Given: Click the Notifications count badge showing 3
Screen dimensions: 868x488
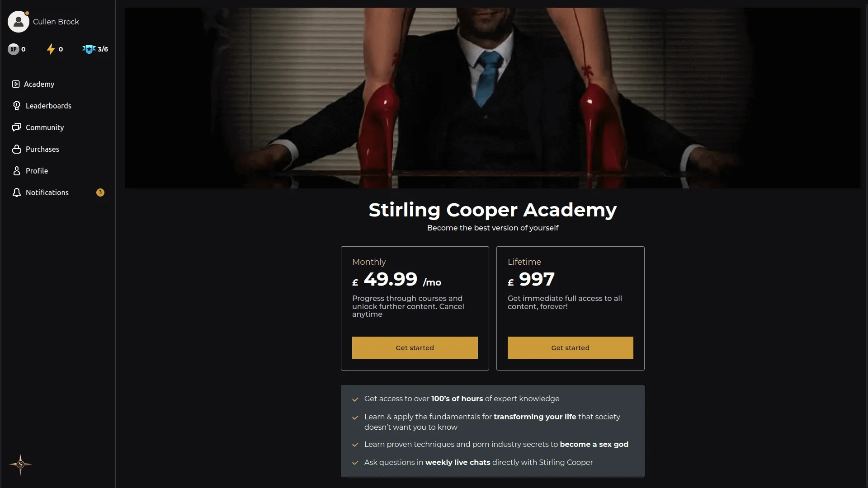Looking at the screenshot, I should 100,192.
